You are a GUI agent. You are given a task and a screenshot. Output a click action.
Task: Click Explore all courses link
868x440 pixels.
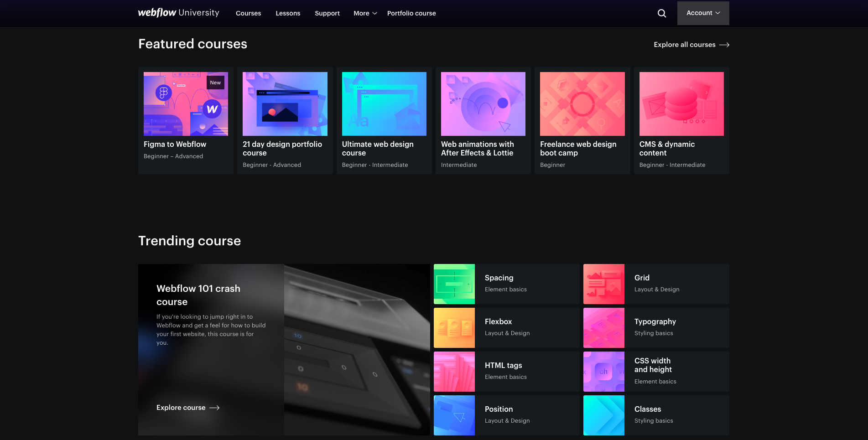pyautogui.click(x=691, y=45)
